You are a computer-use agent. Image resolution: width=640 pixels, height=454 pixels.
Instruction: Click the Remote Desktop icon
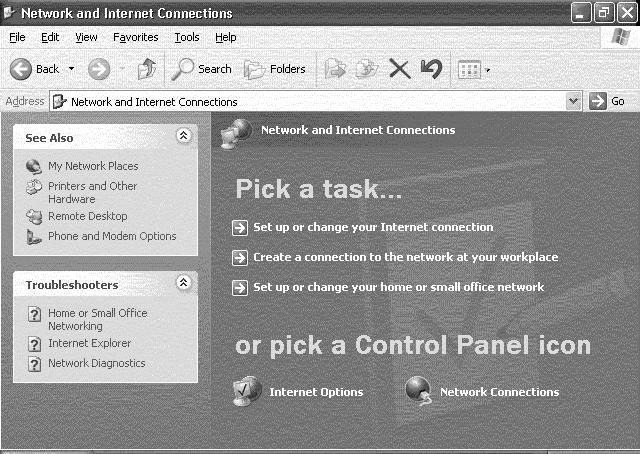click(34, 216)
